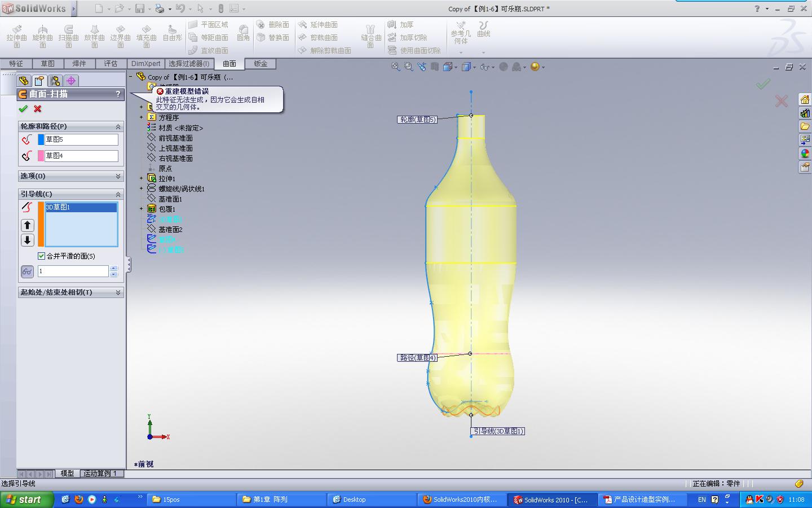Toggle 合并平滑的面 checkbox
The image size is (812, 508).
coord(41,256)
